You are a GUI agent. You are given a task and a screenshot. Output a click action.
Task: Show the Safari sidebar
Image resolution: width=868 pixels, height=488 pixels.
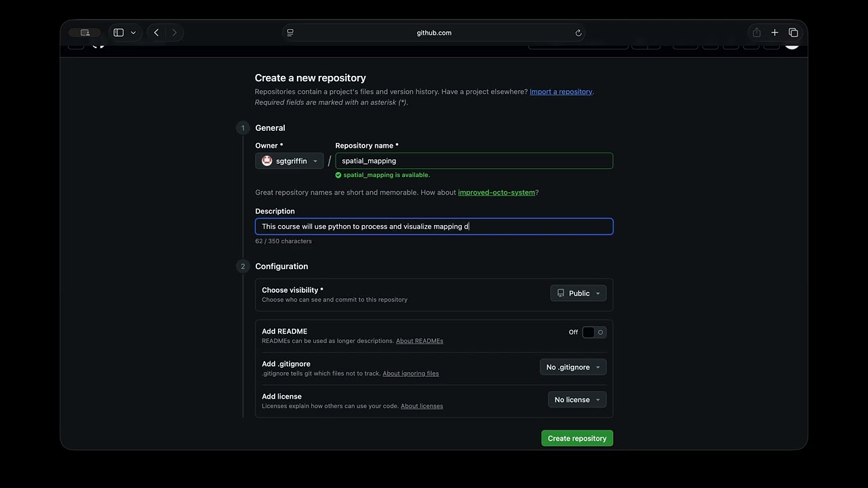click(119, 33)
